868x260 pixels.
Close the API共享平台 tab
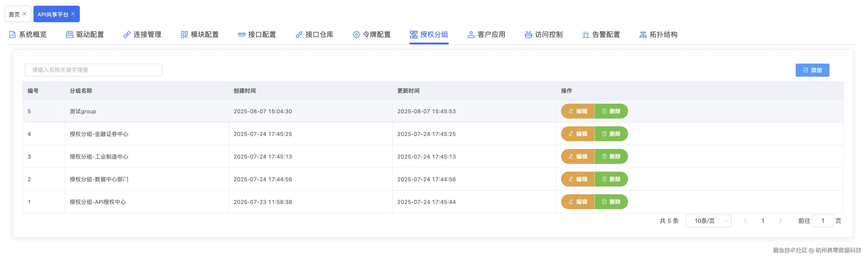(x=73, y=14)
